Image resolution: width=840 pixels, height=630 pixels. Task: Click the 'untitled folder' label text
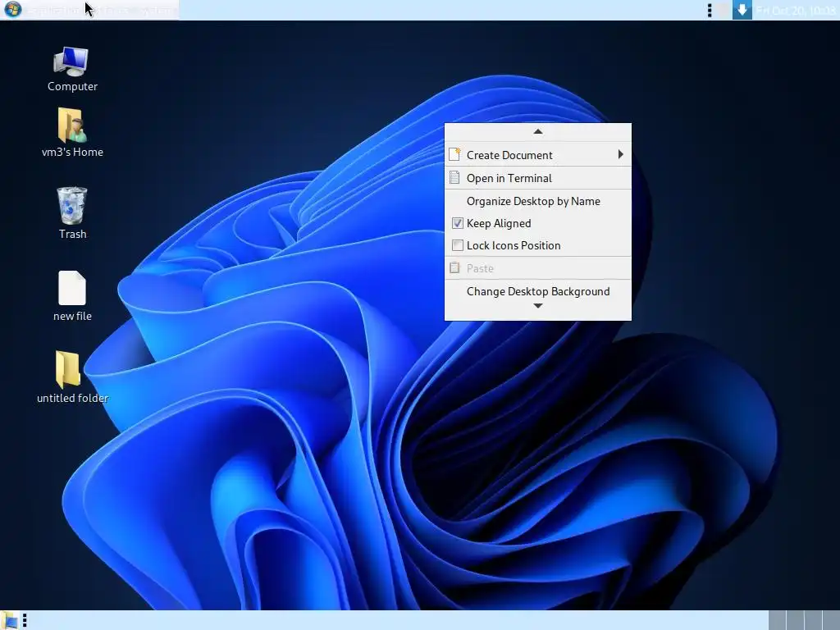tap(72, 398)
